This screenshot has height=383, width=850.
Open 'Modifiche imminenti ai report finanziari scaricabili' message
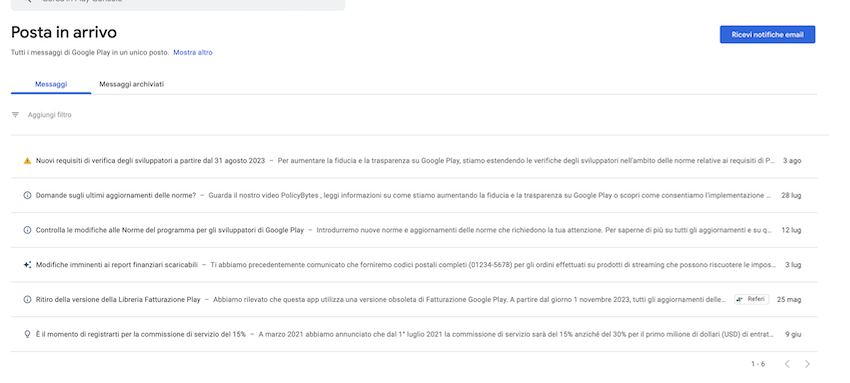tap(414, 265)
